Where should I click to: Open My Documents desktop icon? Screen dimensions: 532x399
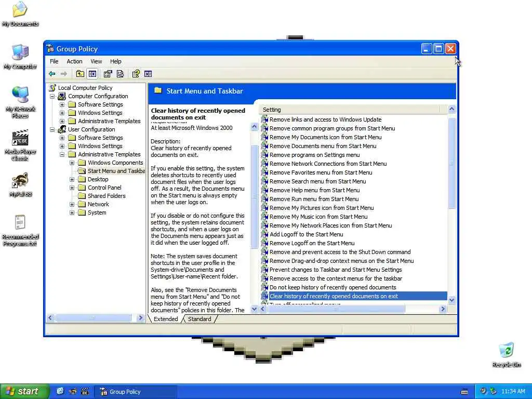[x=20, y=14]
